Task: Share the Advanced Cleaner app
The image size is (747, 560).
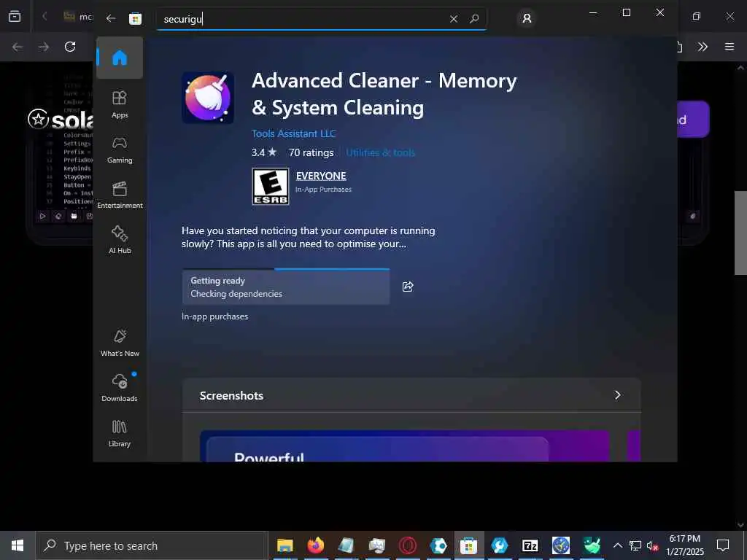Action: coord(408,286)
